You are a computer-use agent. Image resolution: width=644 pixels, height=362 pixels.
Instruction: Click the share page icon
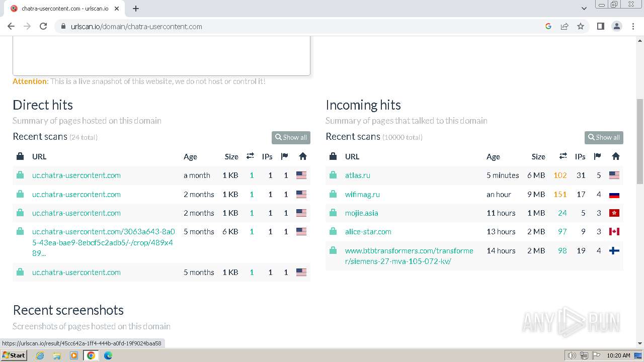tap(565, 26)
